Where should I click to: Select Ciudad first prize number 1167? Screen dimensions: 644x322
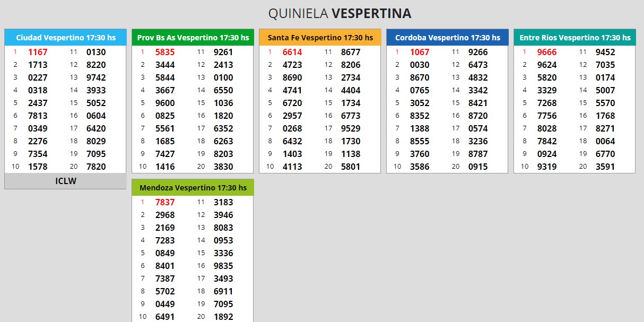point(38,52)
